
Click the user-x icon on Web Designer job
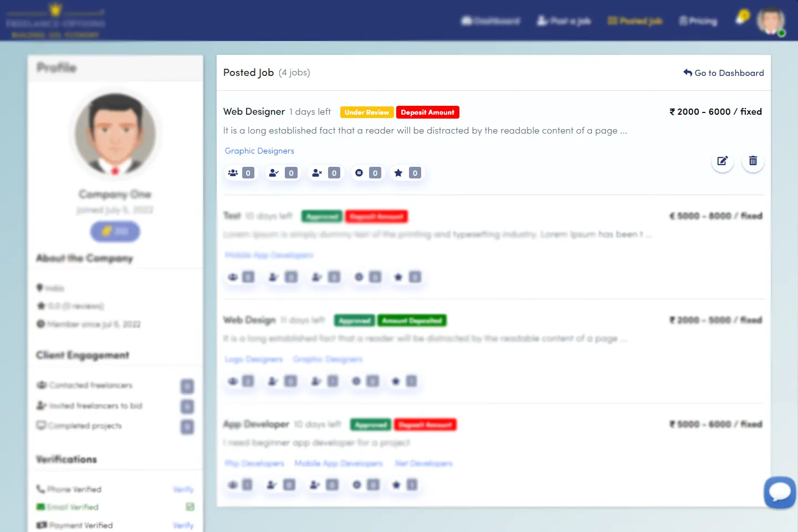316,173
